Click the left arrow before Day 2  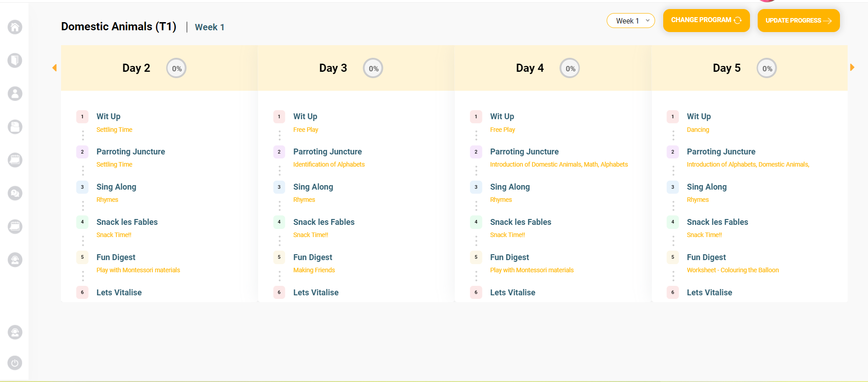55,68
